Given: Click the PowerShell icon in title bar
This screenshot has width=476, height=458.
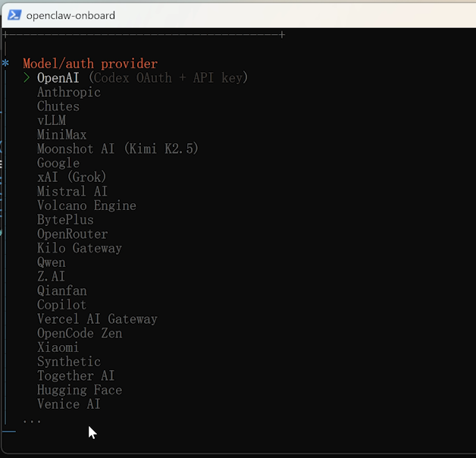Looking at the screenshot, I should tap(13, 14).
